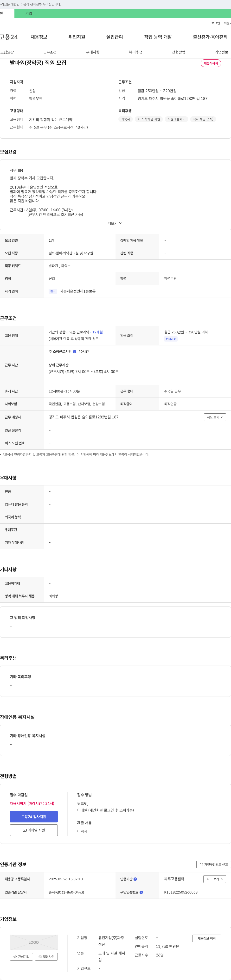Screen dimensions: 231x980
Task: Click the company LOGO placeholder image
Action: pyautogui.click(x=34, y=942)
